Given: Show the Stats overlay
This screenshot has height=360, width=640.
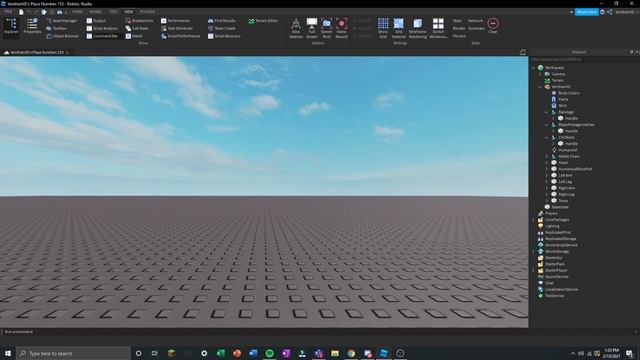Looking at the screenshot, I should point(457,20).
